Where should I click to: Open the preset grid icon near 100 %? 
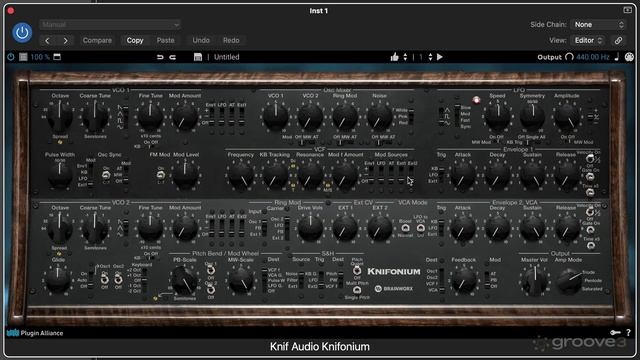pyautogui.click(x=23, y=57)
